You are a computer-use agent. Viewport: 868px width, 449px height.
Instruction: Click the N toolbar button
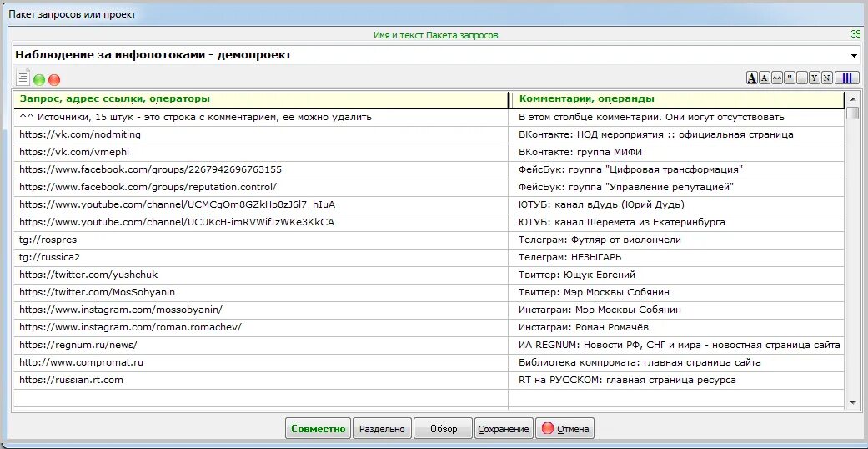827,78
